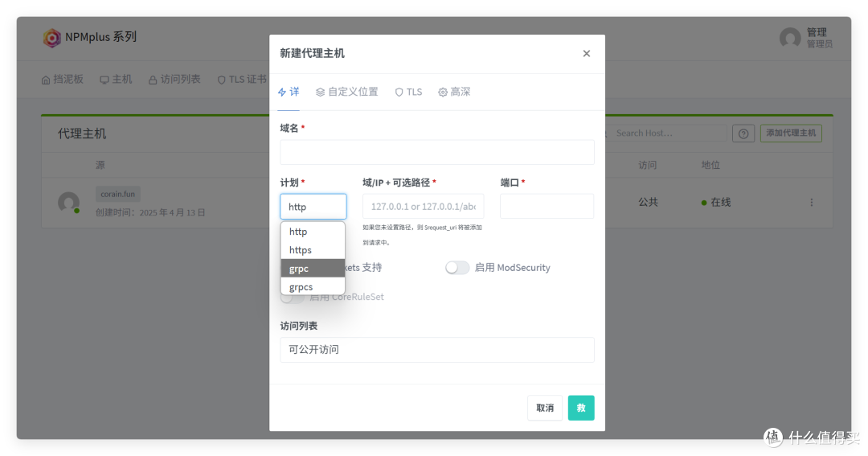Click the 添加代理主机 button
Image resolution: width=868 pixels, height=456 pixels.
[x=791, y=133]
